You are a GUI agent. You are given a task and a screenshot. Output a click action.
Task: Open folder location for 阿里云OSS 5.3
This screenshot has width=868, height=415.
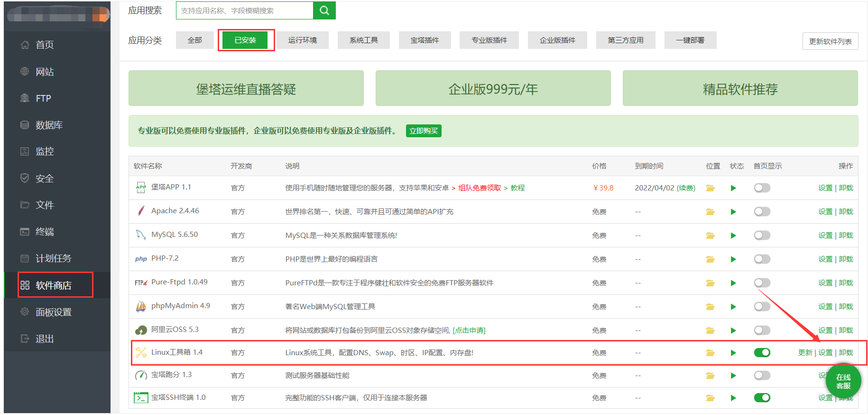coord(710,330)
